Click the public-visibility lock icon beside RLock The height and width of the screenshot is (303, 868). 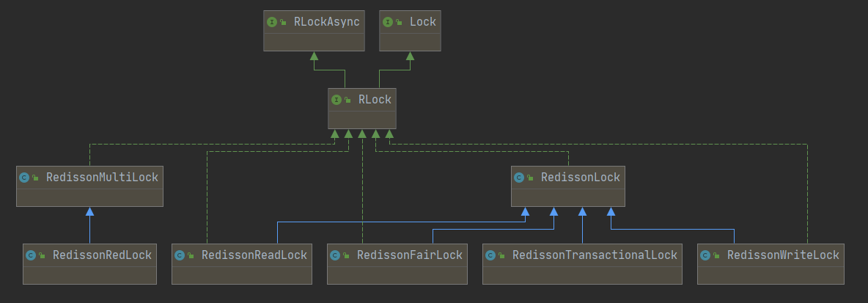(347, 101)
